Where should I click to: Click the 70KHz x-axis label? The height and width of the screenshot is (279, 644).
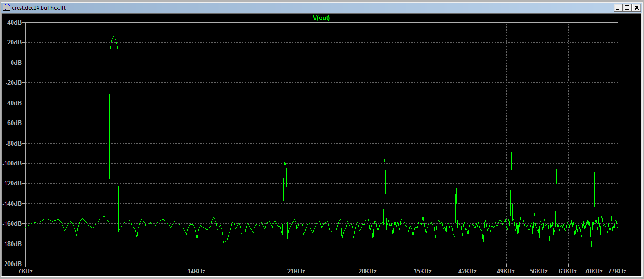click(594, 271)
